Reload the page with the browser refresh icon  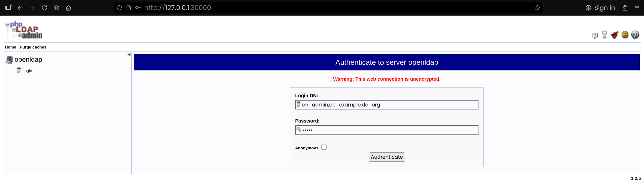tap(44, 8)
